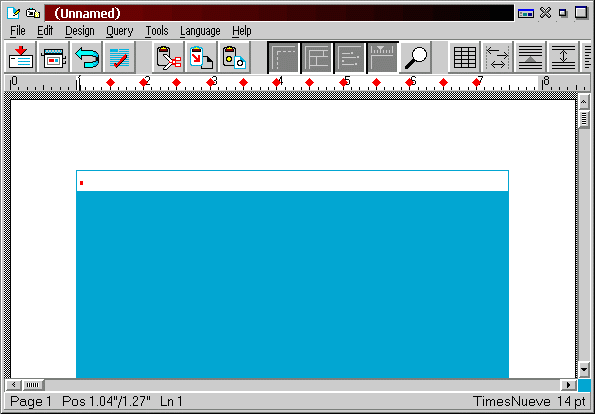The image size is (595, 414).
Task: Insert a table with the grid icon
Action: (x=464, y=57)
